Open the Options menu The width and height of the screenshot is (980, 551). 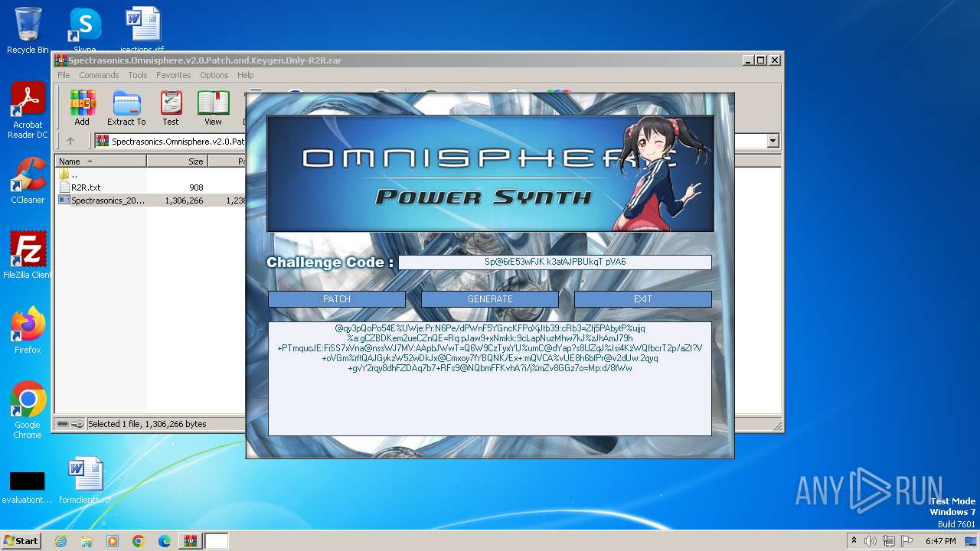(x=214, y=75)
